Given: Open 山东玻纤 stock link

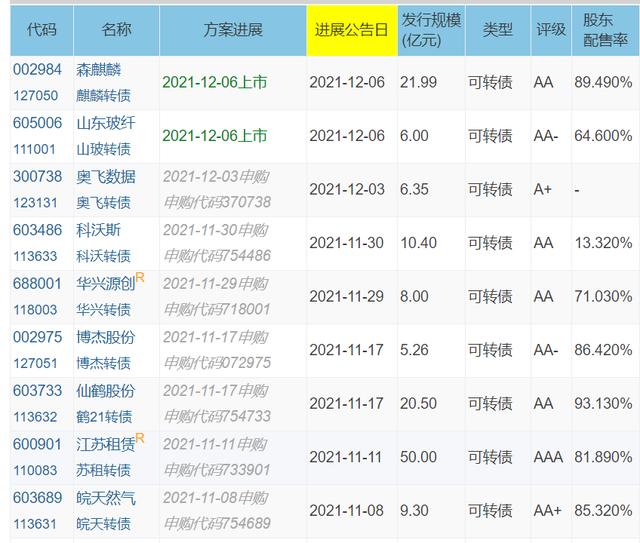Looking at the screenshot, I should click(x=106, y=123).
